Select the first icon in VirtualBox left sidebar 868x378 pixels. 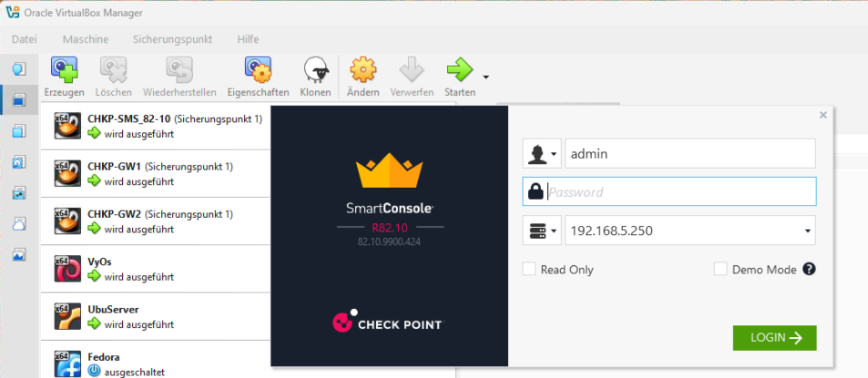tap(19, 69)
